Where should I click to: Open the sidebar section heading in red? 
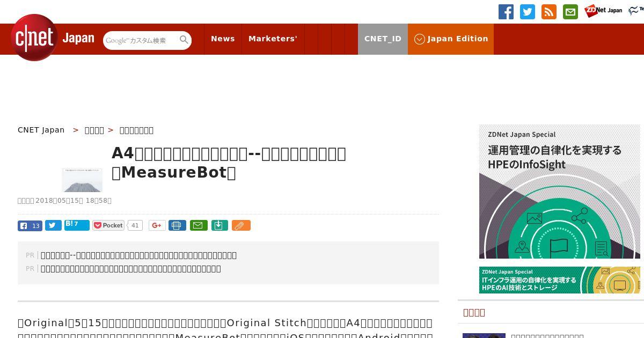[x=474, y=312]
